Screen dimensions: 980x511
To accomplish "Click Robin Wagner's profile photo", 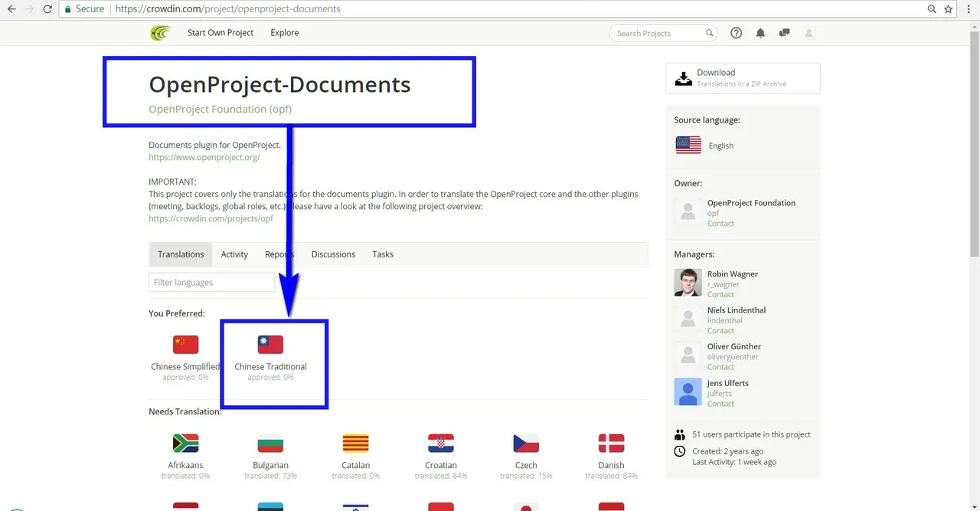I will (x=688, y=283).
